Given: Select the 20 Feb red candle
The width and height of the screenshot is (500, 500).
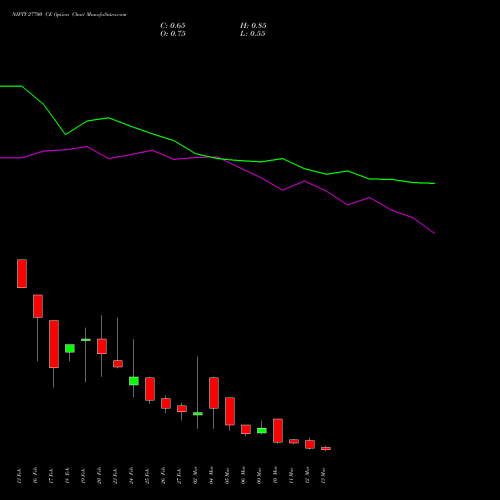Looking at the screenshot, I should click(102, 346).
